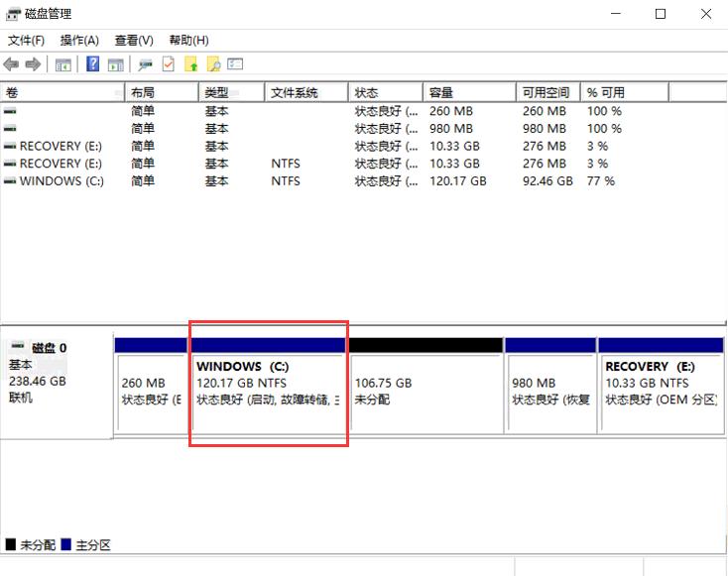Select the WINDOWS (C:) partition block
The width and height of the screenshot is (728, 576).
268,387
